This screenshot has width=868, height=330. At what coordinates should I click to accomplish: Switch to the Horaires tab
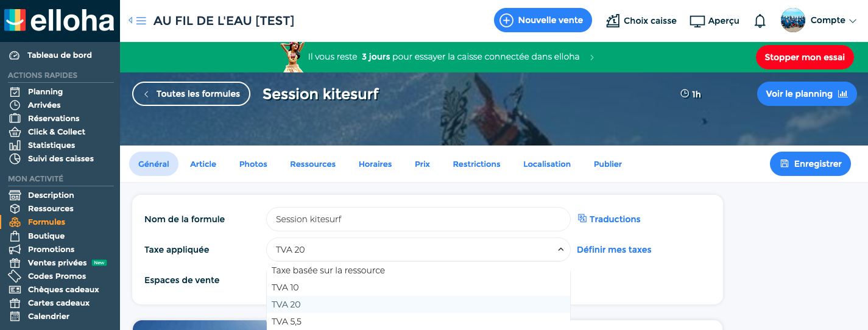375,164
